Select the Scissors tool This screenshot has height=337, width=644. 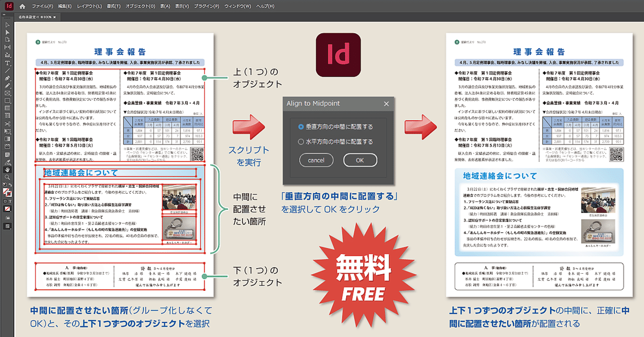[8, 124]
